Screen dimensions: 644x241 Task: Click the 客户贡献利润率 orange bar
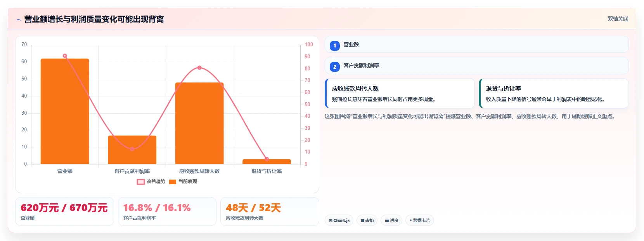[132, 150]
